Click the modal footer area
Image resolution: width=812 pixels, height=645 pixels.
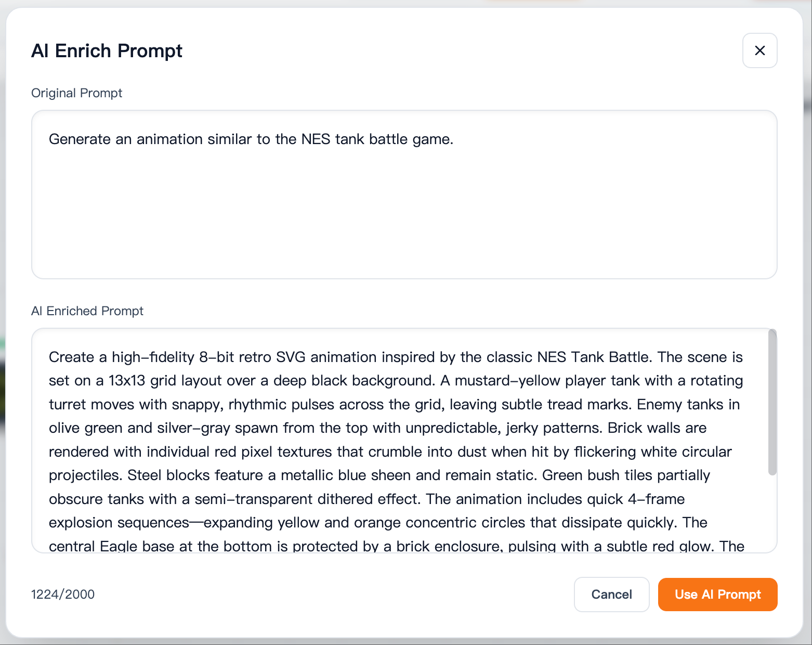tap(364, 595)
